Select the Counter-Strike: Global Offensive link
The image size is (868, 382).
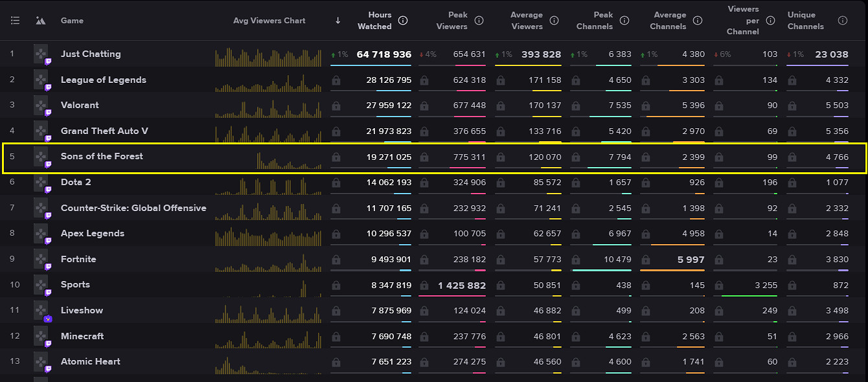pyautogui.click(x=133, y=208)
